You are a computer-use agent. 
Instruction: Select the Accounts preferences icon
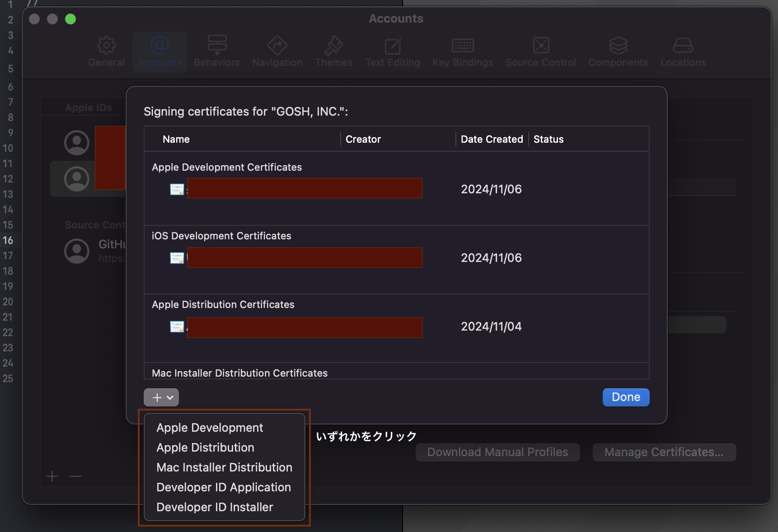159,51
